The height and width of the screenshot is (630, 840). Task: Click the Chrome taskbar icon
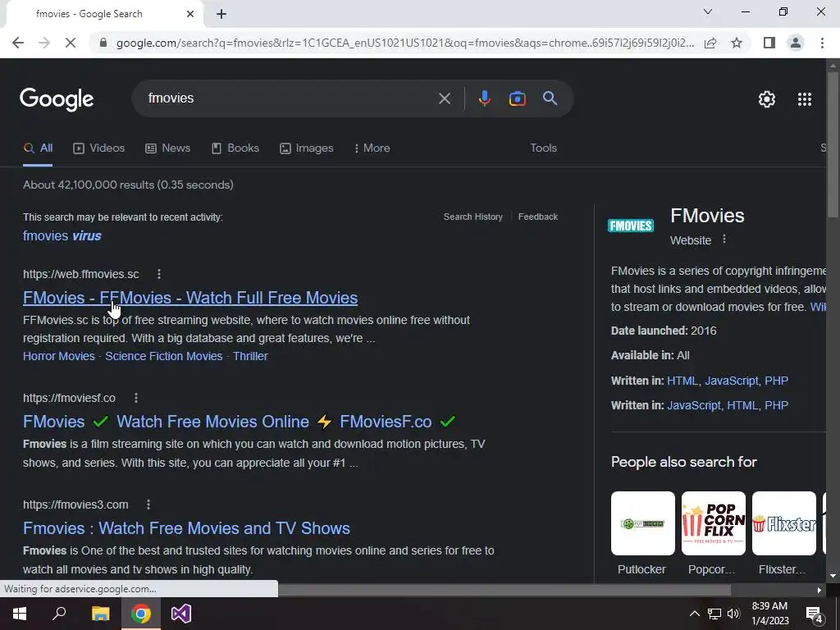coord(141,614)
